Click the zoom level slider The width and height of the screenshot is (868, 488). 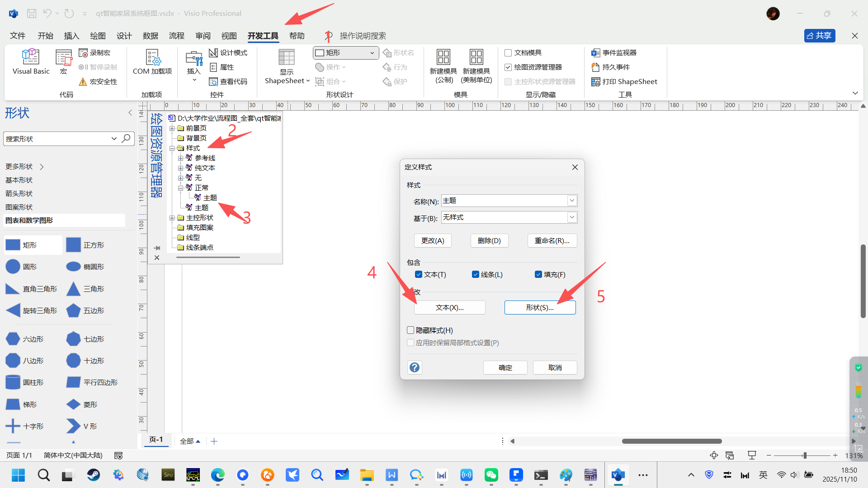click(805, 455)
